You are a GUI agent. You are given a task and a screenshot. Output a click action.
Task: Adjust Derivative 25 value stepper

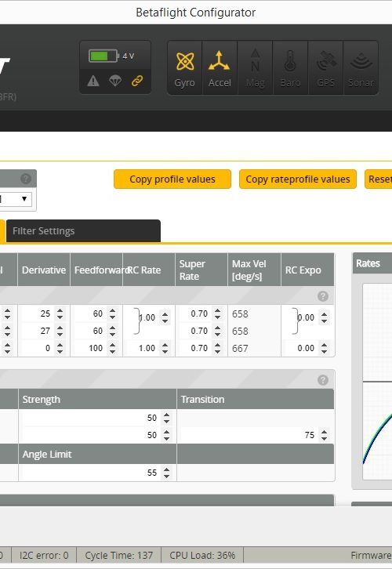(60, 313)
